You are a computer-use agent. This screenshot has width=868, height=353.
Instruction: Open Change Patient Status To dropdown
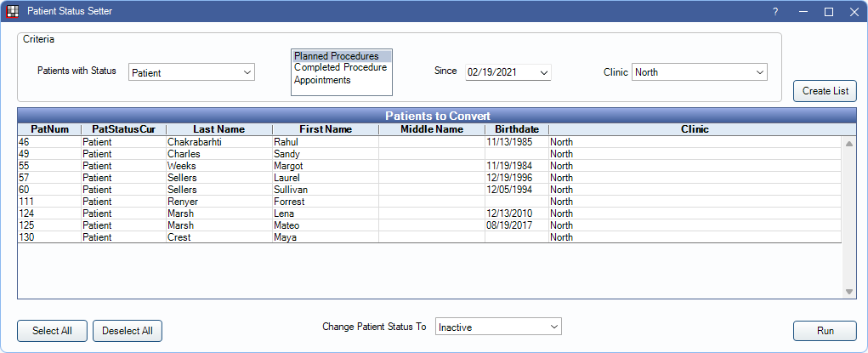click(553, 327)
